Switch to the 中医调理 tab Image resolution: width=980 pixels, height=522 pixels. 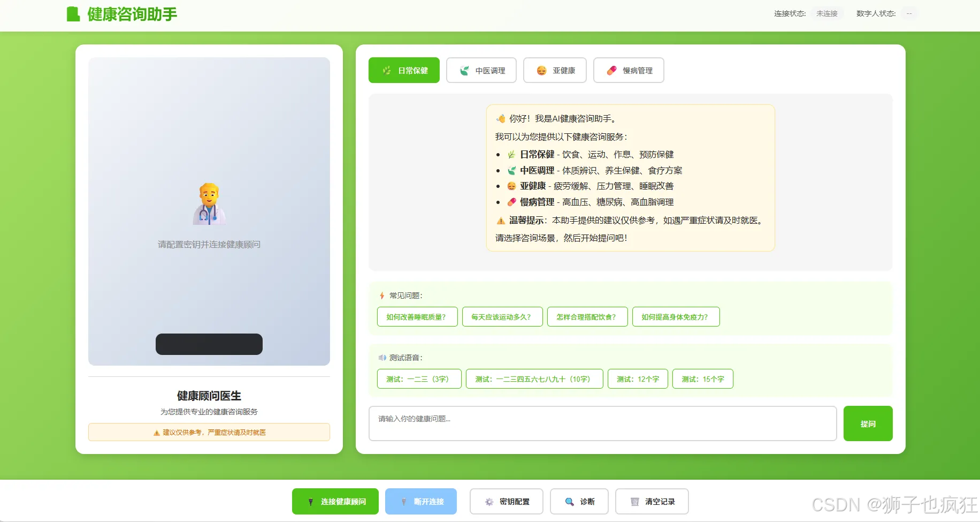[481, 70]
